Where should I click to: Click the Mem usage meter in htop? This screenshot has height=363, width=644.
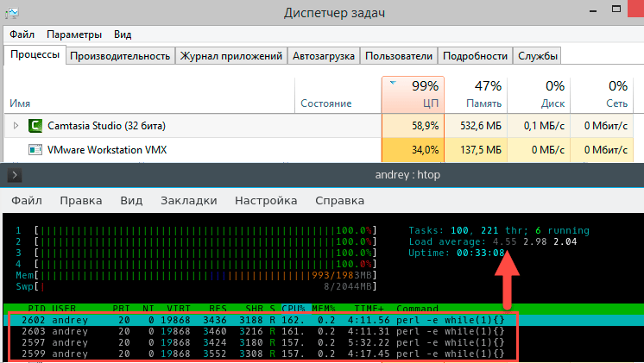[196, 275]
